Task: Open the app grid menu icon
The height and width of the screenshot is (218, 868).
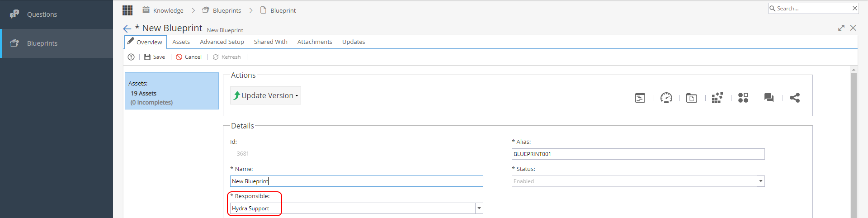Action: pos(127,10)
